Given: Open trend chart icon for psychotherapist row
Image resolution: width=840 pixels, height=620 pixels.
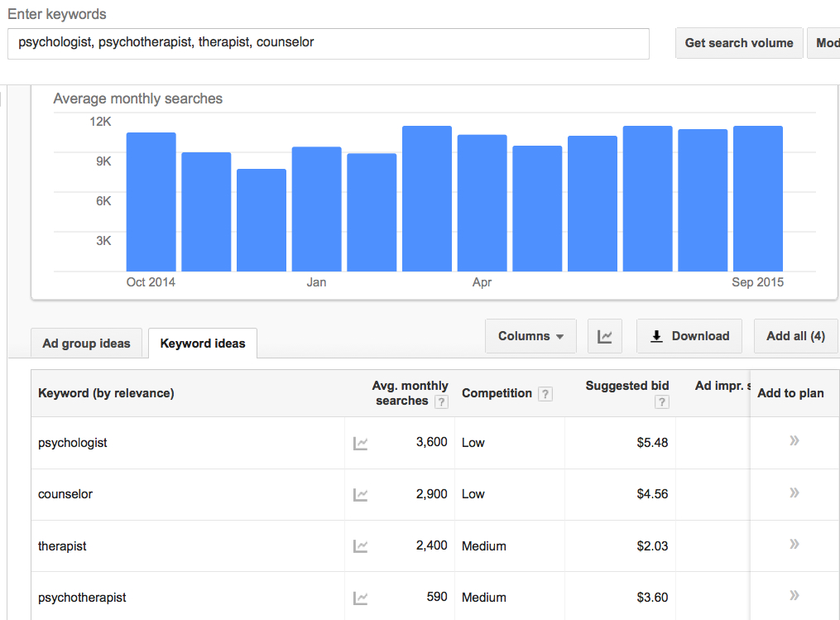Looking at the screenshot, I should pyautogui.click(x=361, y=598).
